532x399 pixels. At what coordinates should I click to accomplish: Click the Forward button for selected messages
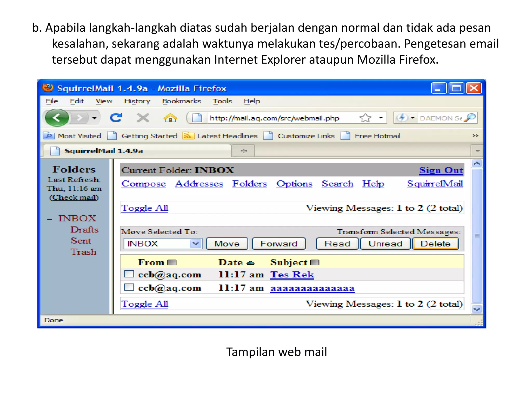coord(279,244)
